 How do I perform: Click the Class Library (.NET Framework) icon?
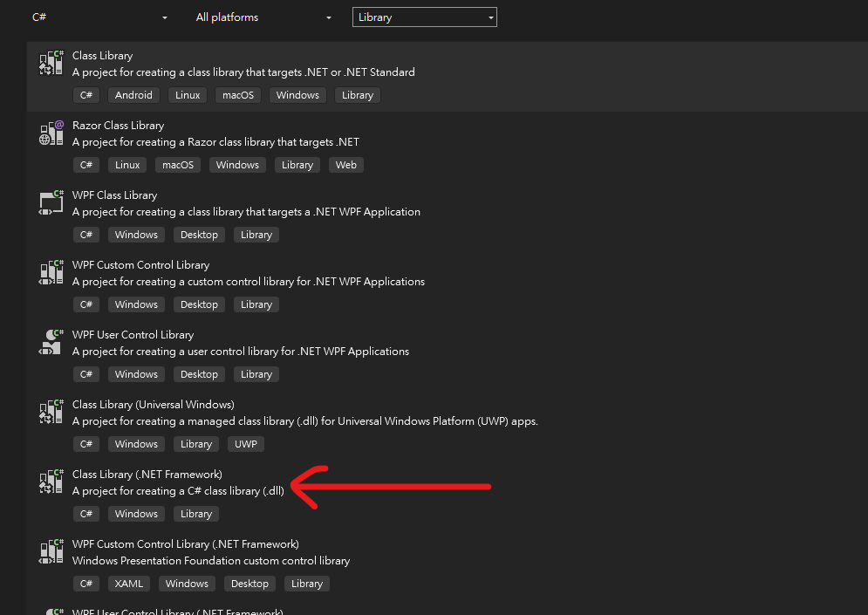(x=51, y=482)
